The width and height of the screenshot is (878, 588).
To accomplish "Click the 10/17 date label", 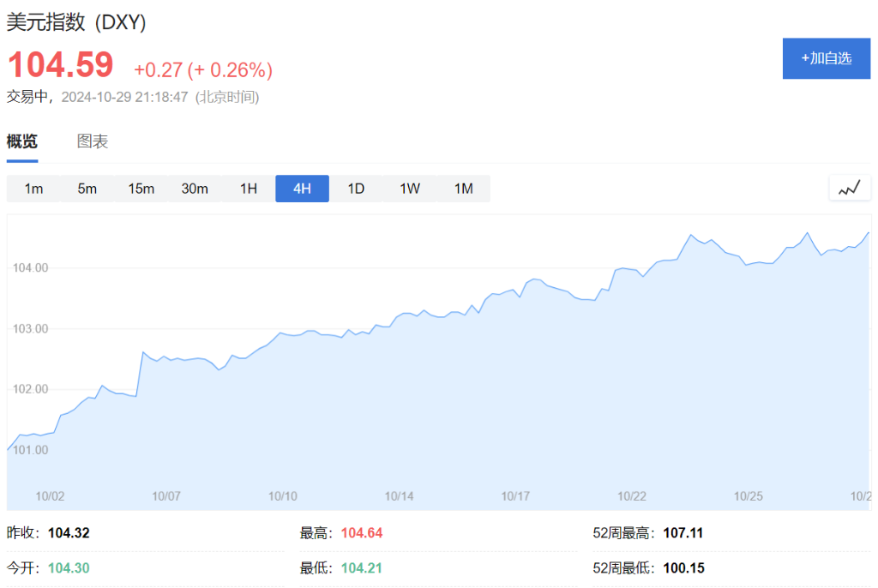I will [515, 496].
